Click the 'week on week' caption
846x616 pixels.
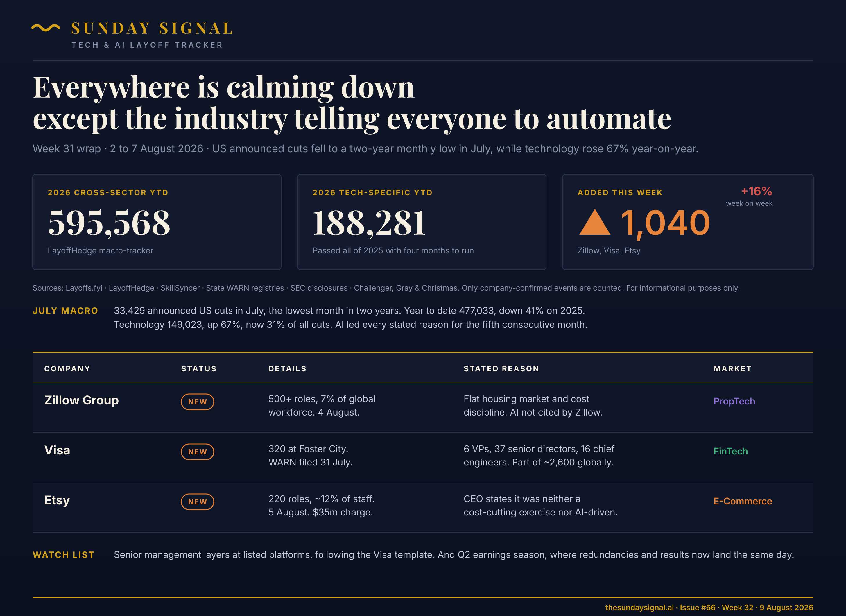click(x=749, y=203)
